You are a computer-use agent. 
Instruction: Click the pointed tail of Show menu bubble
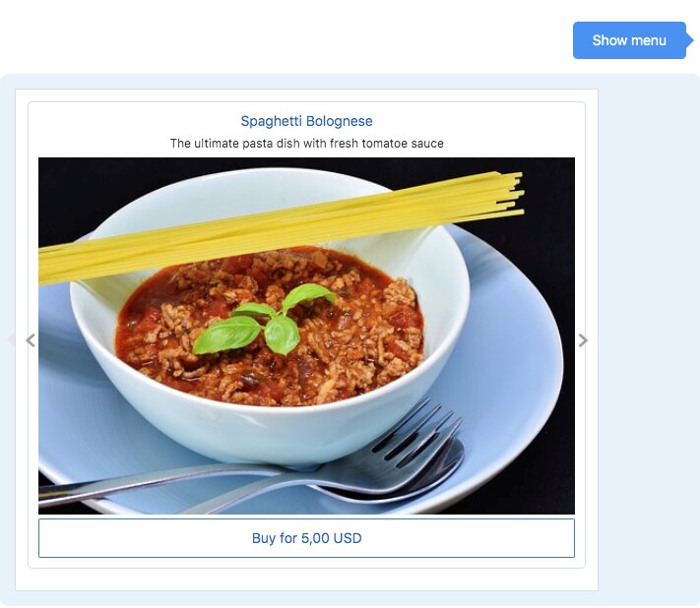(690, 40)
